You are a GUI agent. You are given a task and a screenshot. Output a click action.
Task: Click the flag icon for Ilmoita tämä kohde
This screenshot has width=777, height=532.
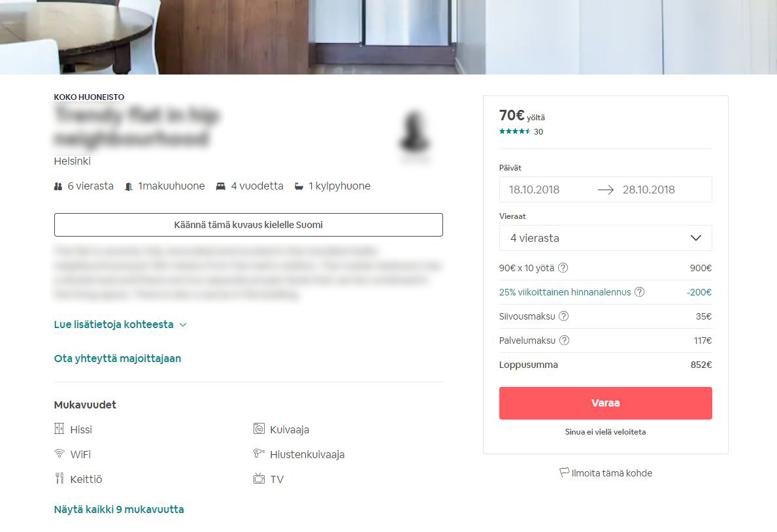pyautogui.click(x=564, y=472)
